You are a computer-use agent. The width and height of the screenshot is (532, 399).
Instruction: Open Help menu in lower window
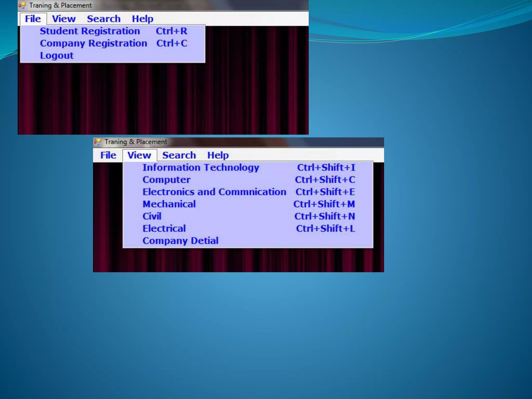tap(218, 155)
